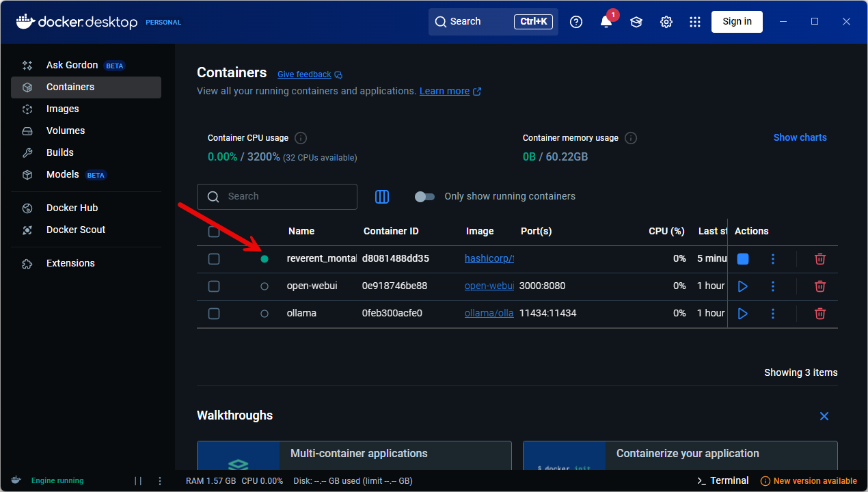Open the Learn more link
This screenshot has height=492, width=868.
[x=450, y=92]
